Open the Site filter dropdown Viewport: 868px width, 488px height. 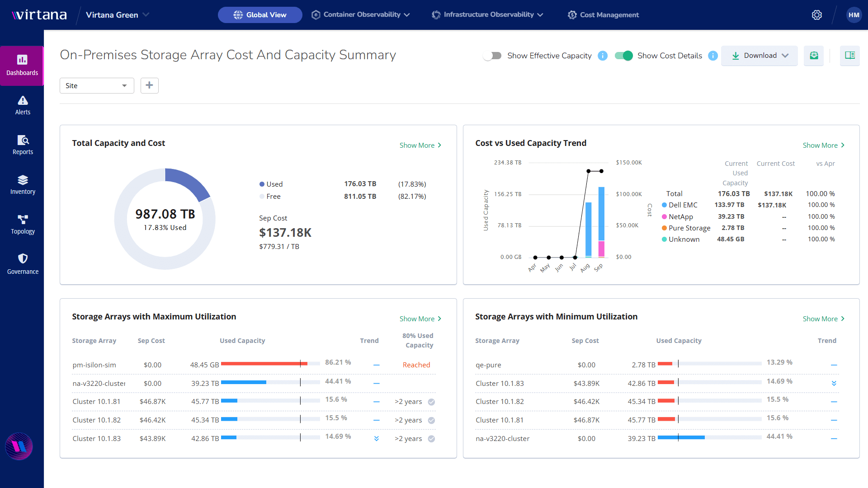(x=97, y=85)
